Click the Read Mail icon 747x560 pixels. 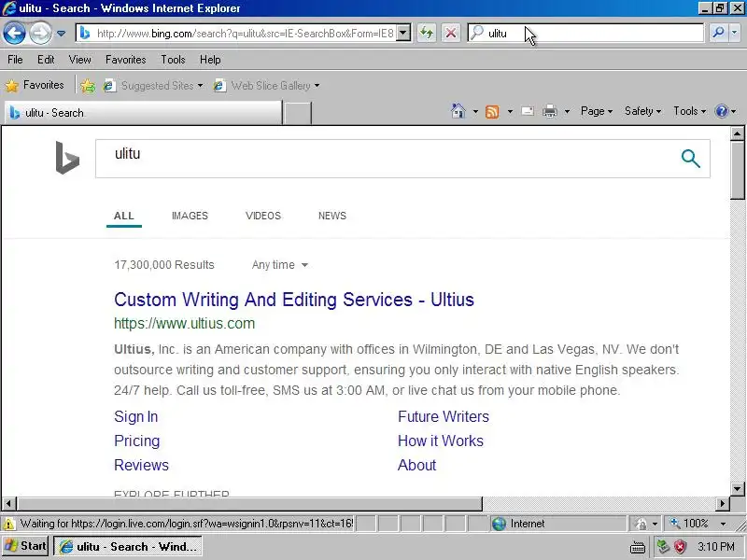(x=528, y=111)
